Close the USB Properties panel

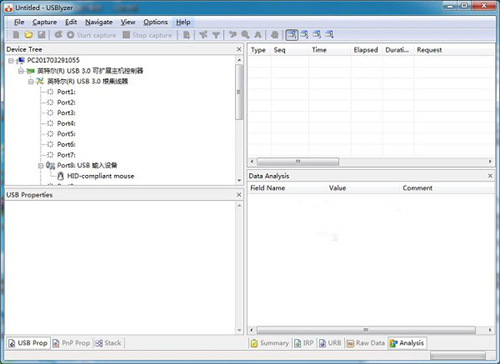[239, 195]
